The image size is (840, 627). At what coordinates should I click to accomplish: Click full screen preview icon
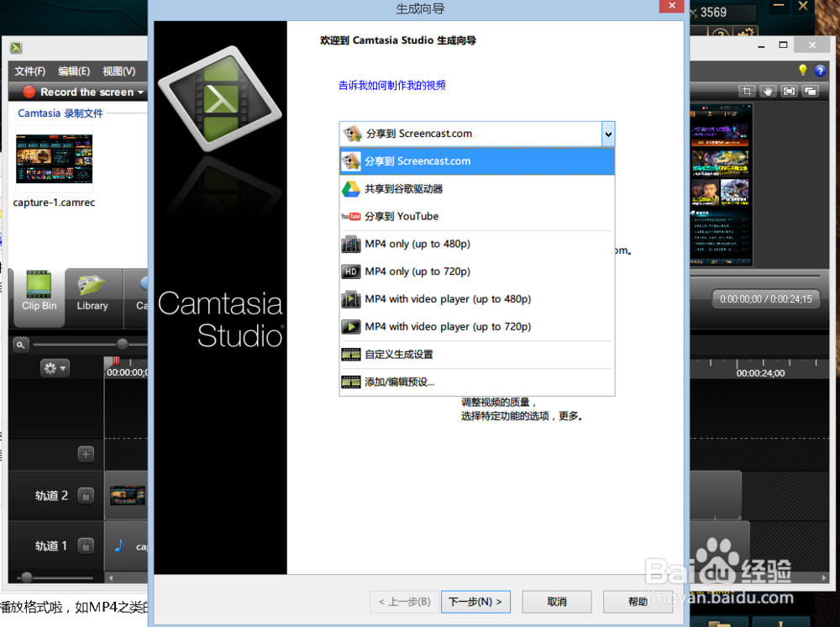789,92
